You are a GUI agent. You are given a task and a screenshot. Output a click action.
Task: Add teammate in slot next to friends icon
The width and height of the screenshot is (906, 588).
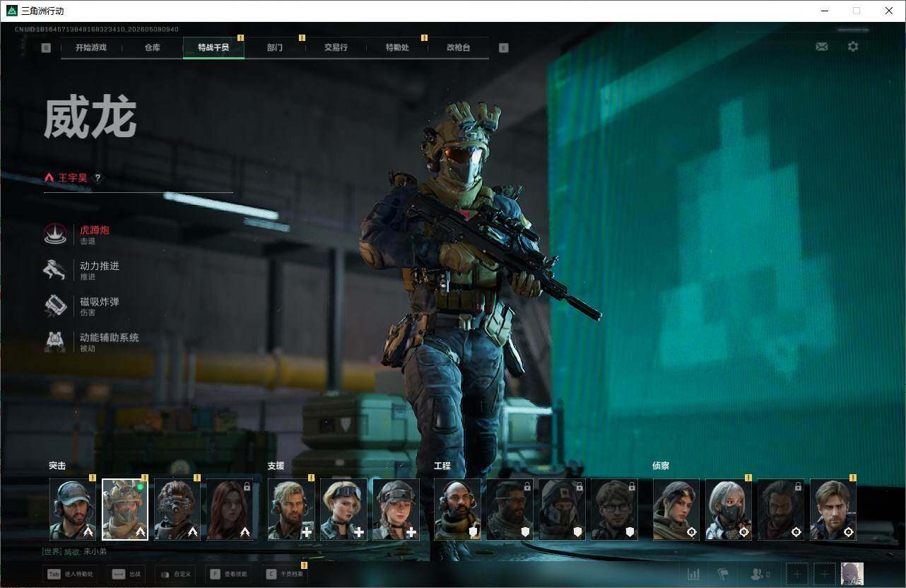(797, 575)
